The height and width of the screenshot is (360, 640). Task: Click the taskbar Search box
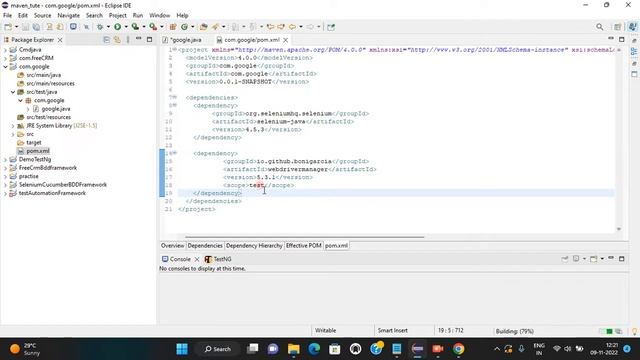pyautogui.click(x=218, y=349)
